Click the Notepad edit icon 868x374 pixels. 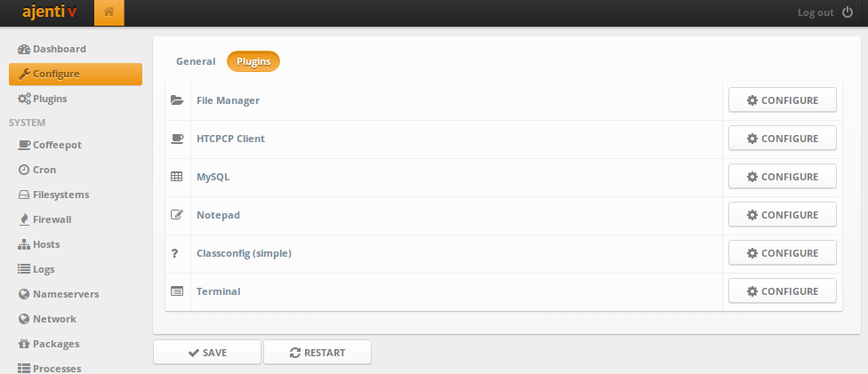tap(176, 215)
